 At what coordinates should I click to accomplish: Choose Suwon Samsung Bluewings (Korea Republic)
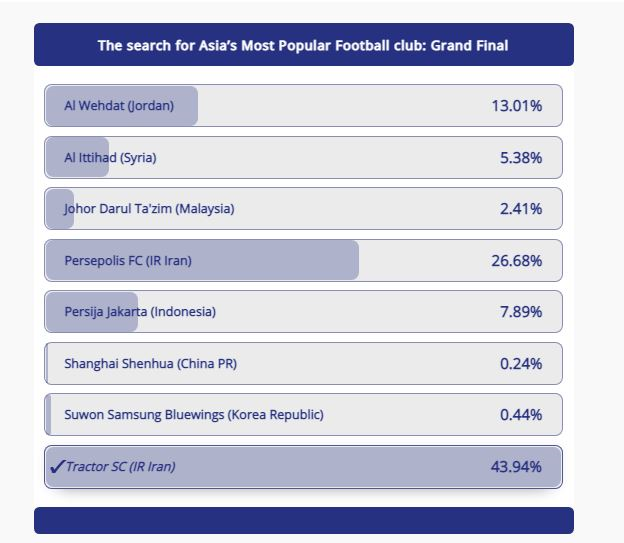303,414
